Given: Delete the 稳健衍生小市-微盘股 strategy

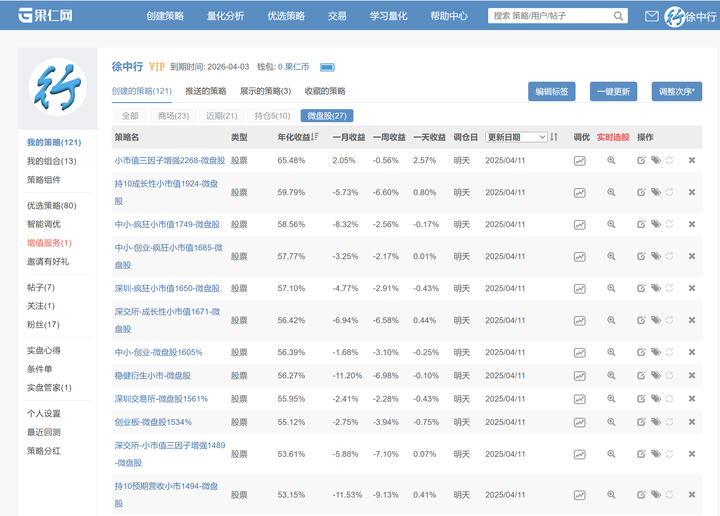Looking at the screenshot, I should point(692,375).
